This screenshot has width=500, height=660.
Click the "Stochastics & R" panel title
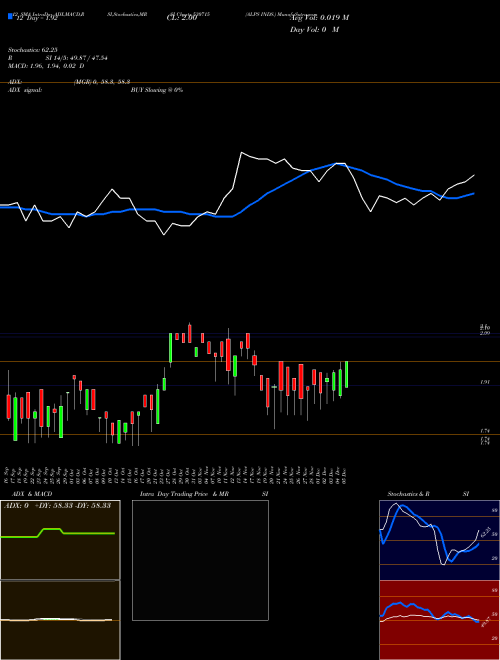tap(408, 494)
